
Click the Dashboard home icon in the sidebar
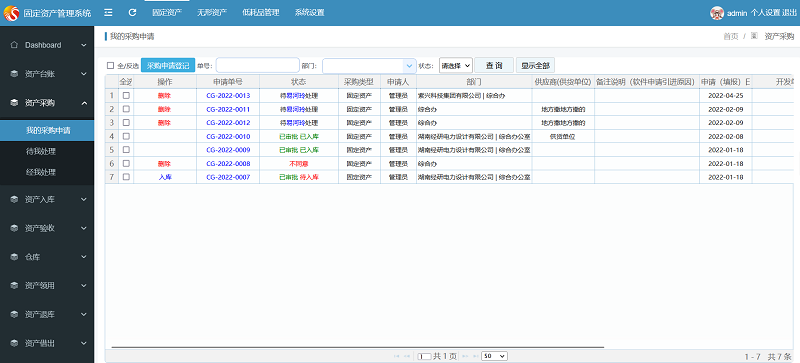pyautogui.click(x=14, y=45)
